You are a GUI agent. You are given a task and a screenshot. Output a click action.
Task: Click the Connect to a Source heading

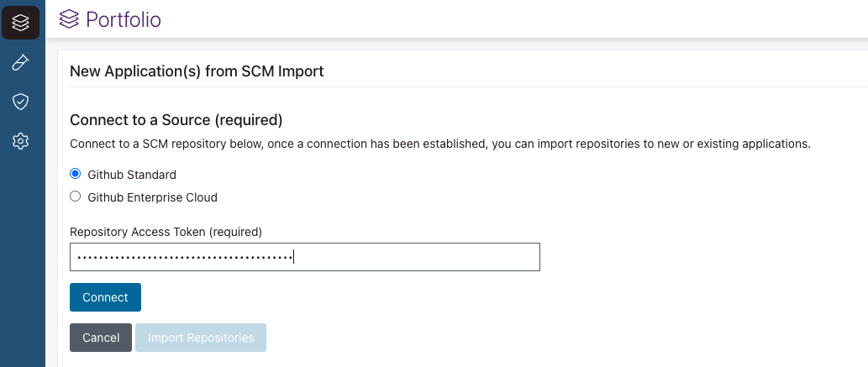point(176,119)
